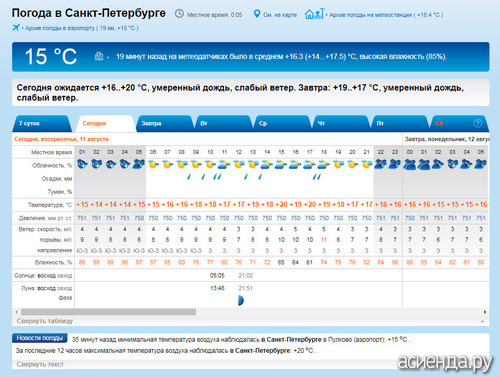The width and height of the screenshot is (500, 377).
Task: Click today's cloudiness icon for hour 06
Action: coord(153,164)
